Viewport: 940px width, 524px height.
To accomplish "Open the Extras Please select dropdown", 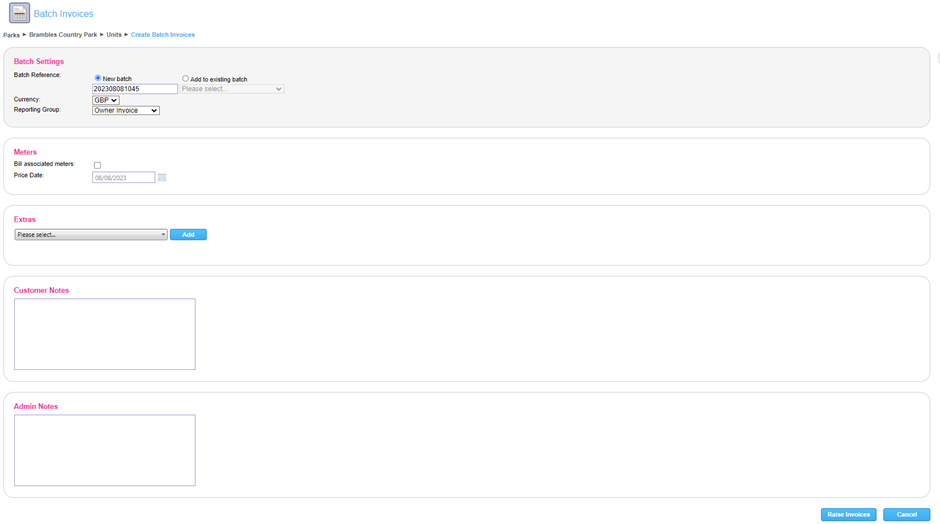I will click(91, 235).
